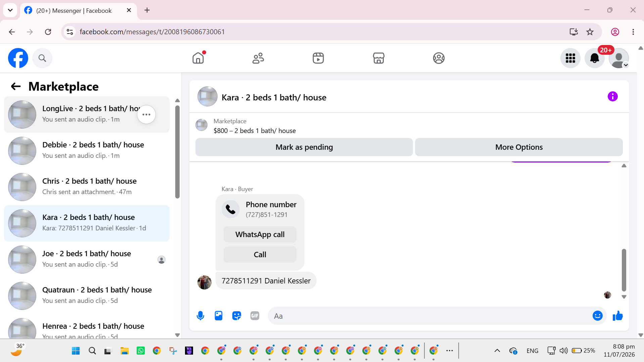Open the Facebook logo home link
This screenshot has width=644, height=362.
(18, 58)
